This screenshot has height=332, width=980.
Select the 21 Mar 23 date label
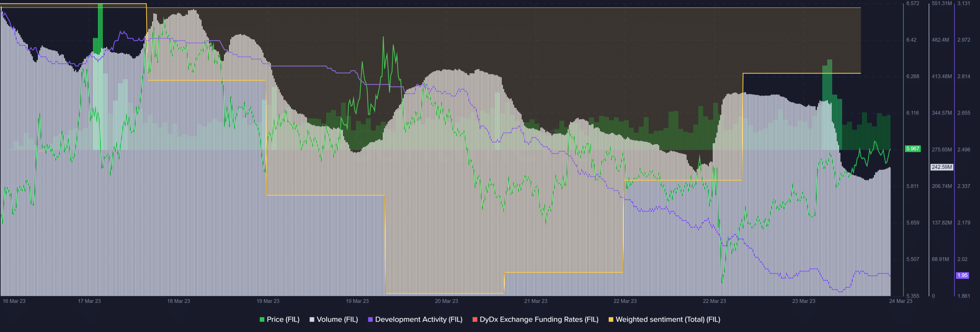pos(536,301)
